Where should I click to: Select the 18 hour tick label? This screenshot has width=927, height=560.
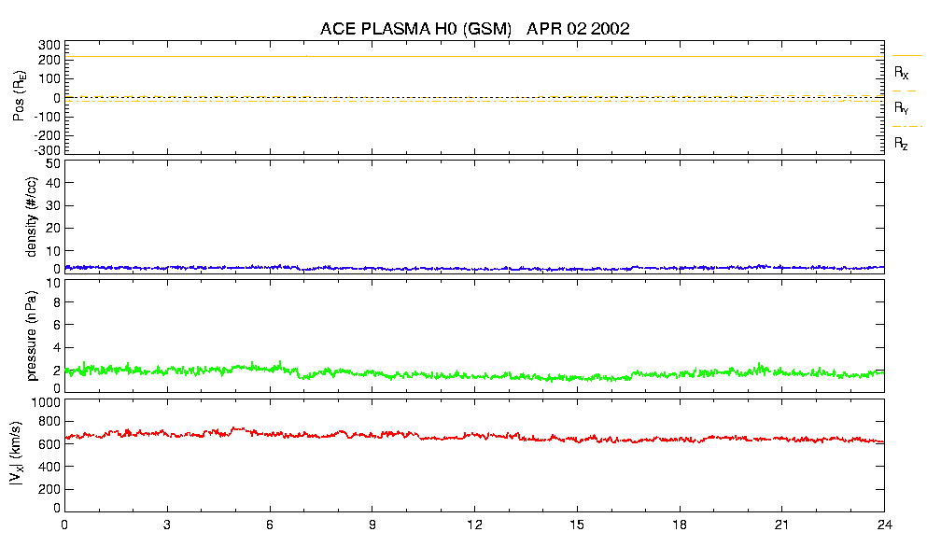(x=680, y=526)
